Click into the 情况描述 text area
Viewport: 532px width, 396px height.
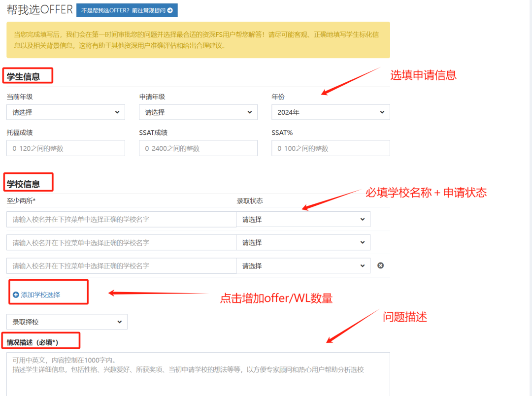click(x=198, y=374)
